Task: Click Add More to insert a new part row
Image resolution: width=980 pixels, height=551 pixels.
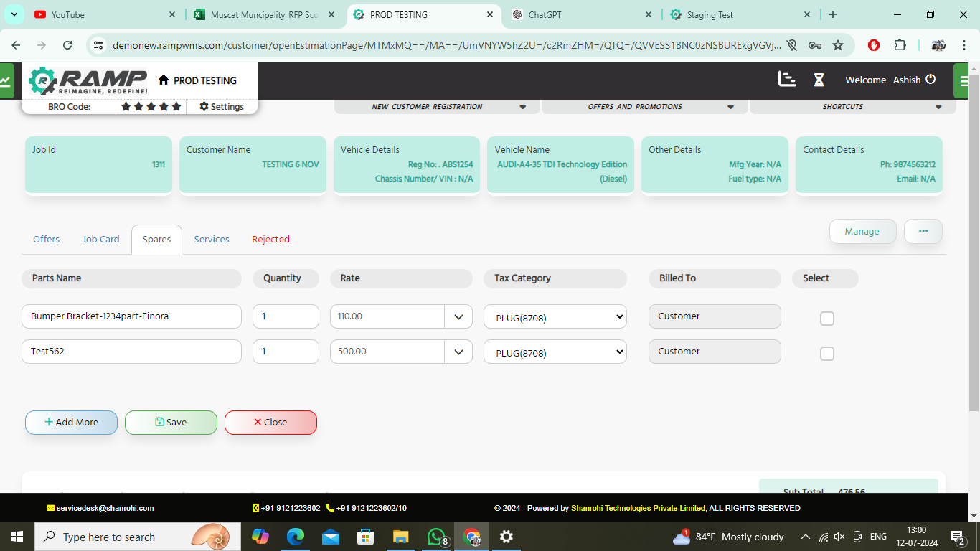Action: 71,423
